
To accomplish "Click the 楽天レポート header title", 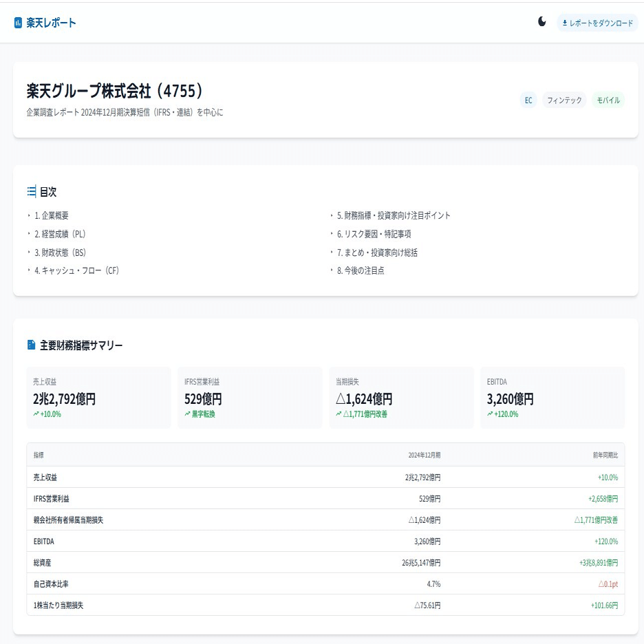I will pyautogui.click(x=51, y=23).
